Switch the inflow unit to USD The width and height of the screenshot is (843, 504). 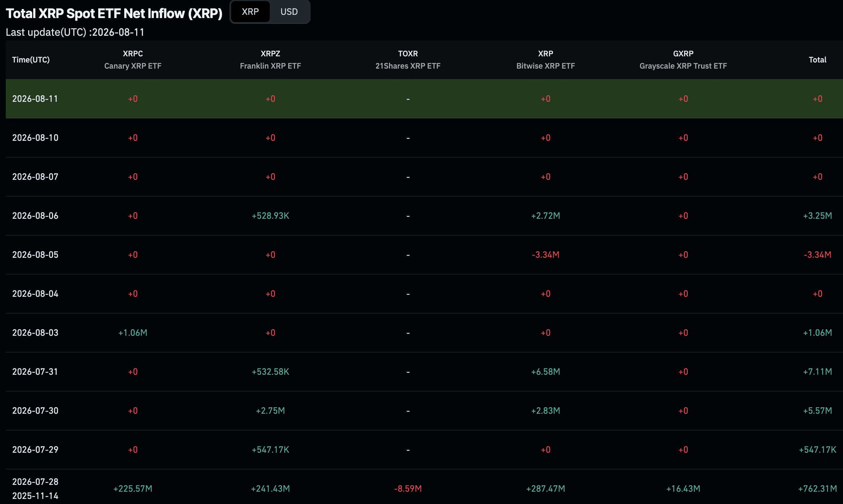click(289, 12)
